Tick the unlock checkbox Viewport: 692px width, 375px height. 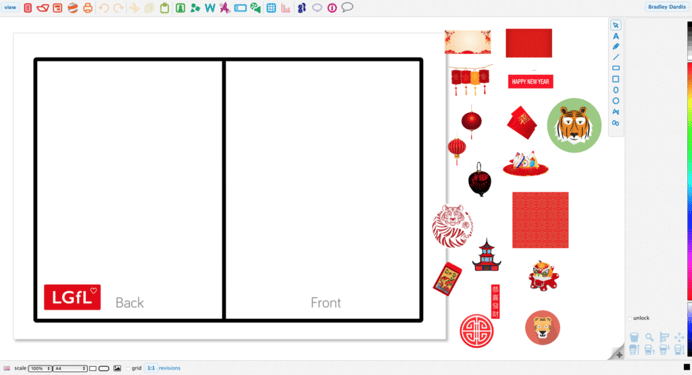click(630, 318)
